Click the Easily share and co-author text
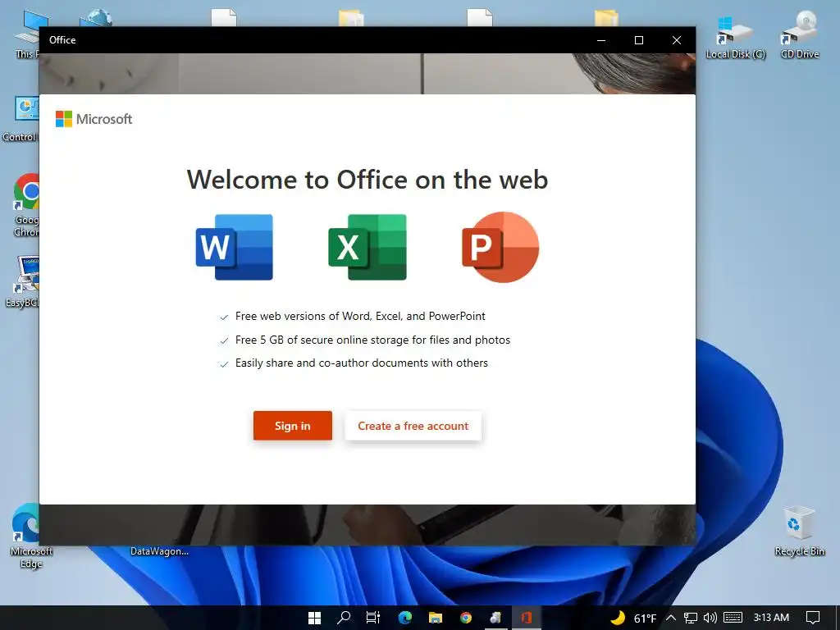 pos(362,363)
